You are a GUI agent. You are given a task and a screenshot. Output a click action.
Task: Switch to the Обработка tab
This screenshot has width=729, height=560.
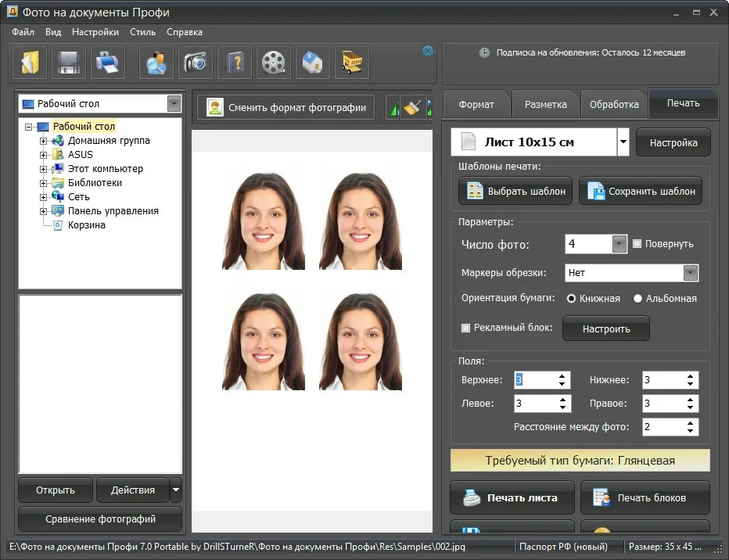pyautogui.click(x=614, y=104)
